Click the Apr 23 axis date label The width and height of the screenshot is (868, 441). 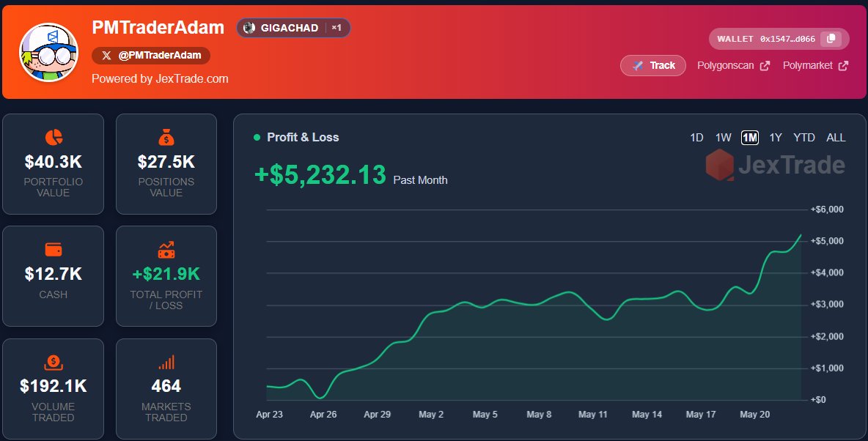(270, 415)
